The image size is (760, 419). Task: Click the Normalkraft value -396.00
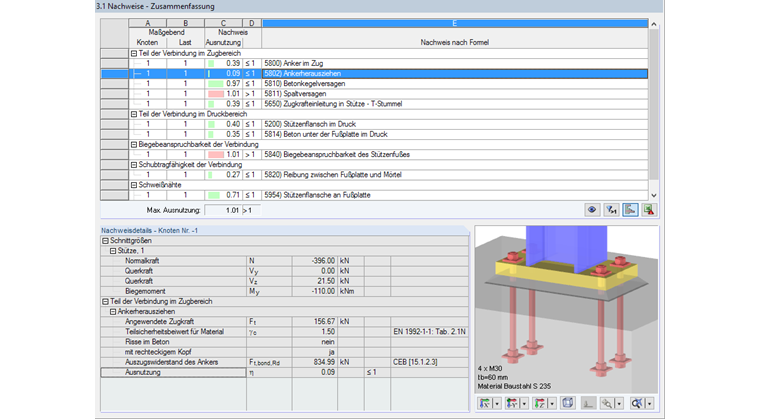click(x=314, y=261)
